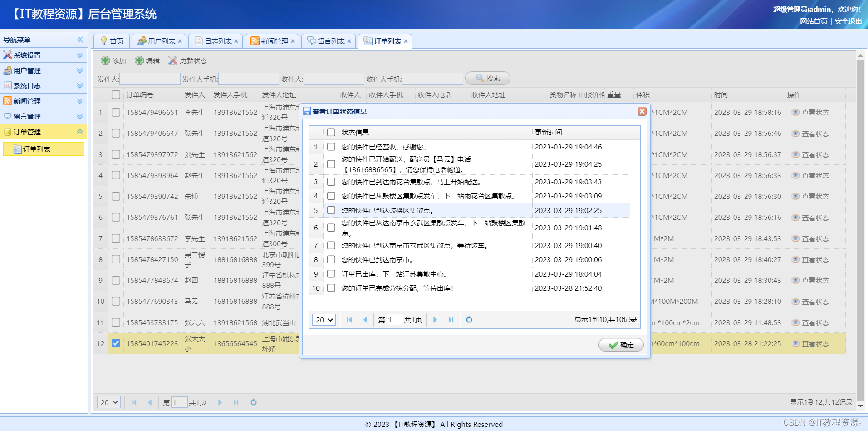
Task: Go to last page in main pager
Action: (x=236, y=402)
